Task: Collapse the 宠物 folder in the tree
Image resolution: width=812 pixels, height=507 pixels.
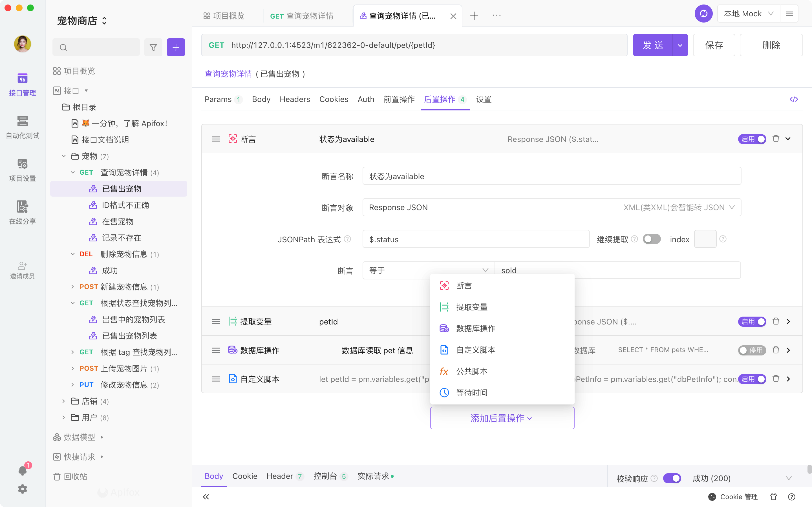Action: pyautogui.click(x=63, y=156)
